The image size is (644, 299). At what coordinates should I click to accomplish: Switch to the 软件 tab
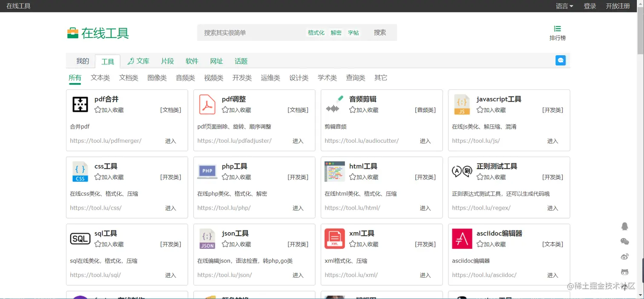click(192, 61)
